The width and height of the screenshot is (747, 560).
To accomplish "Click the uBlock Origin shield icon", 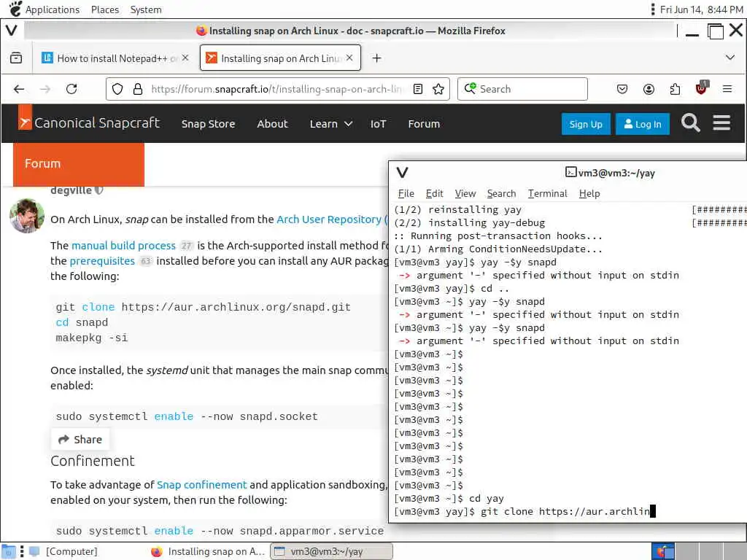I will click(x=702, y=87).
